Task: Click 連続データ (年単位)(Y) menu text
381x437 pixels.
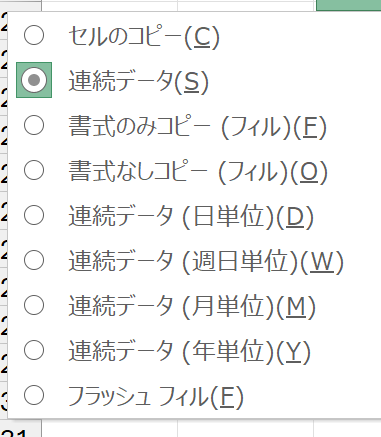Action: (190, 352)
